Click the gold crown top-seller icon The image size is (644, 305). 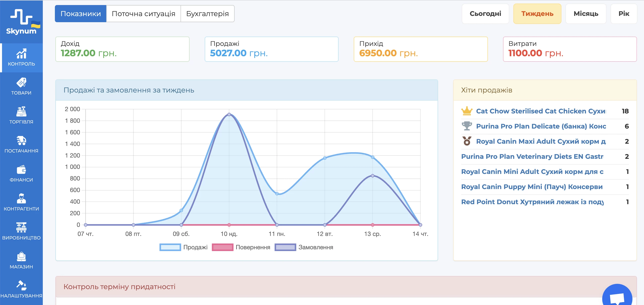[x=467, y=111]
